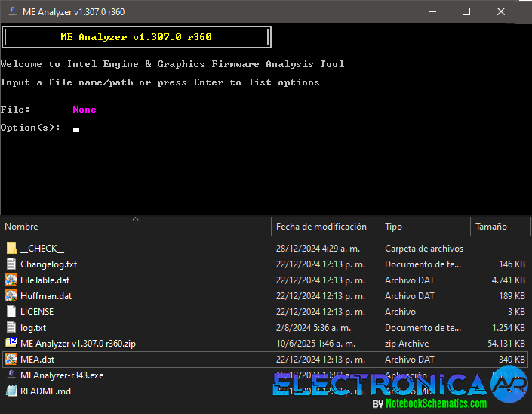This screenshot has height=414, width=532.
Task: Click the 3 KB size of LICENSE
Action: [516, 312]
